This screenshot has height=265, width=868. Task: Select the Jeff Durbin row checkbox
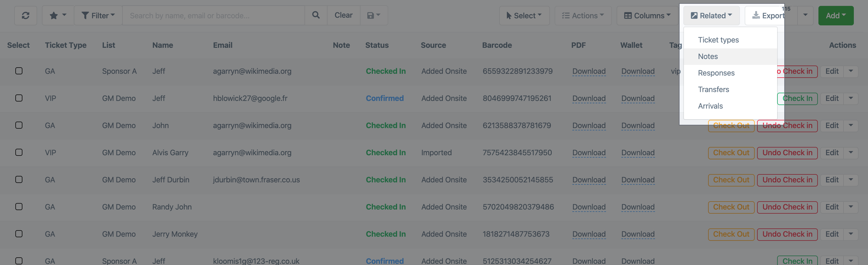[x=19, y=180]
